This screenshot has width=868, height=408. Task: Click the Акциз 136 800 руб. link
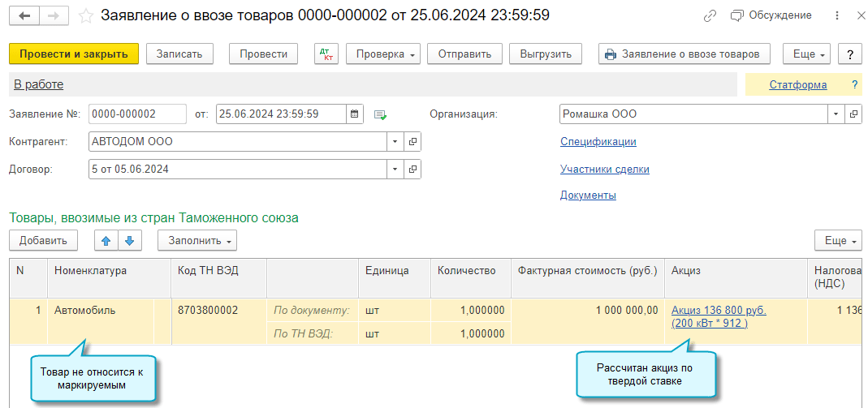(x=719, y=310)
